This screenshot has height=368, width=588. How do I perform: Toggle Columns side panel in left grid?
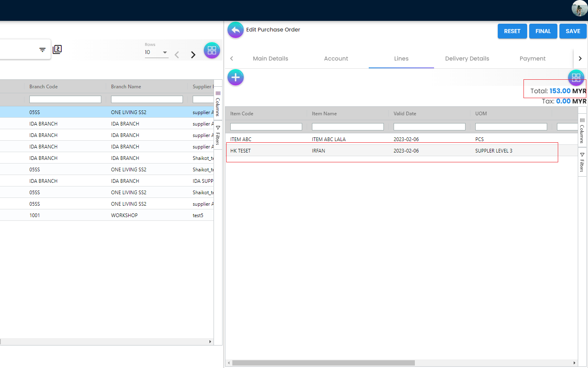pos(218,104)
